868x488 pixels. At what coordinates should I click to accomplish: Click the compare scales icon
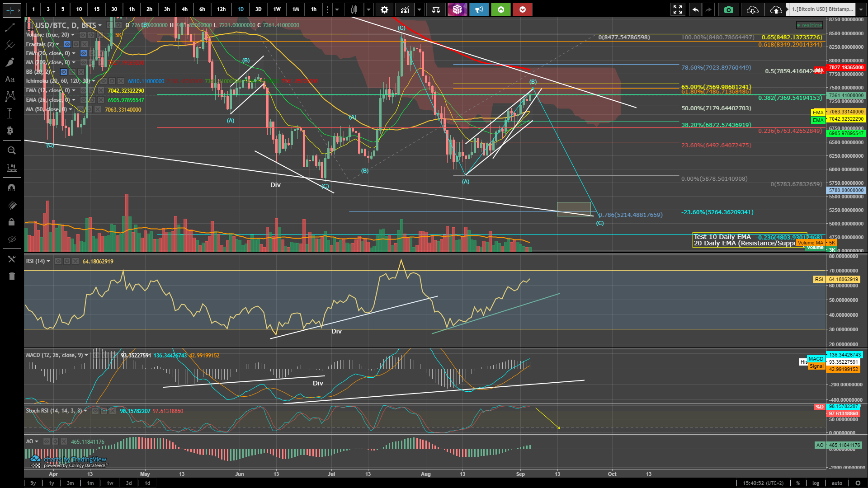point(436,9)
